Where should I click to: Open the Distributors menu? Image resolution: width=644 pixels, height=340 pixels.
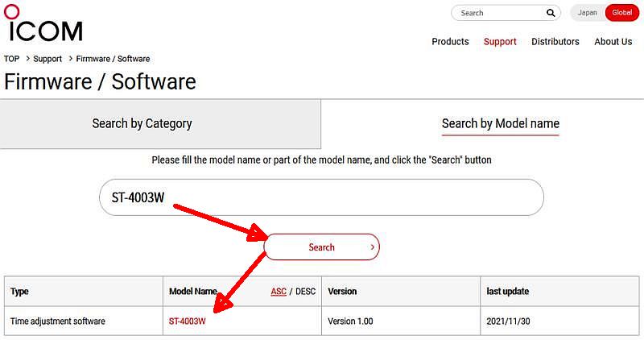(555, 42)
